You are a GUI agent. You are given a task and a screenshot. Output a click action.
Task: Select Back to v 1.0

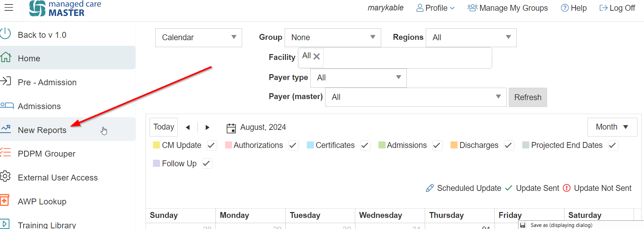point(42,35)
